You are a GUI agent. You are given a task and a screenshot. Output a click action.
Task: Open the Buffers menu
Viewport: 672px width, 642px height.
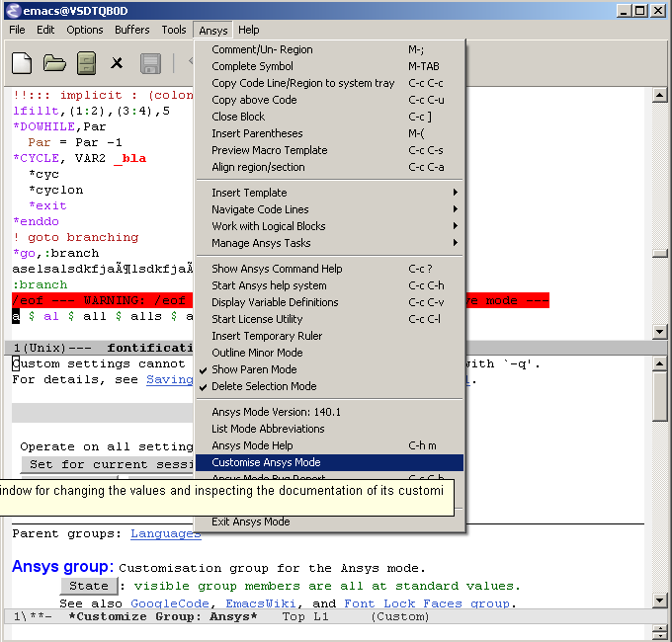point(132,30)
